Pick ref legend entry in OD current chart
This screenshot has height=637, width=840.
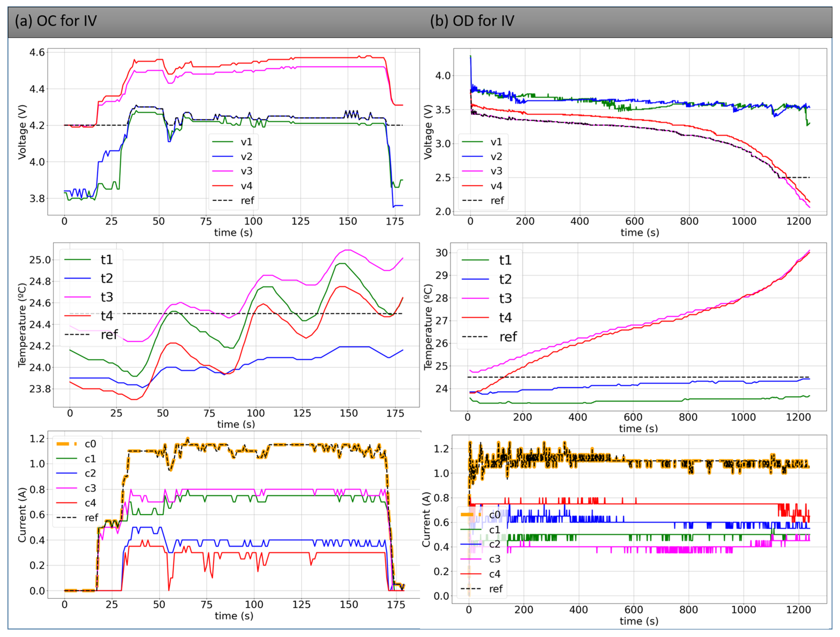point(481,588)
